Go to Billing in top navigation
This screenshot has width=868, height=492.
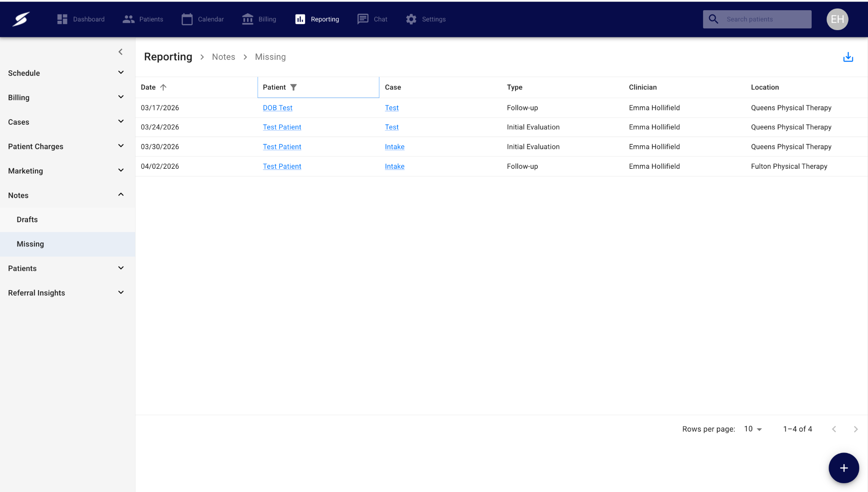(x=259, y=19)
